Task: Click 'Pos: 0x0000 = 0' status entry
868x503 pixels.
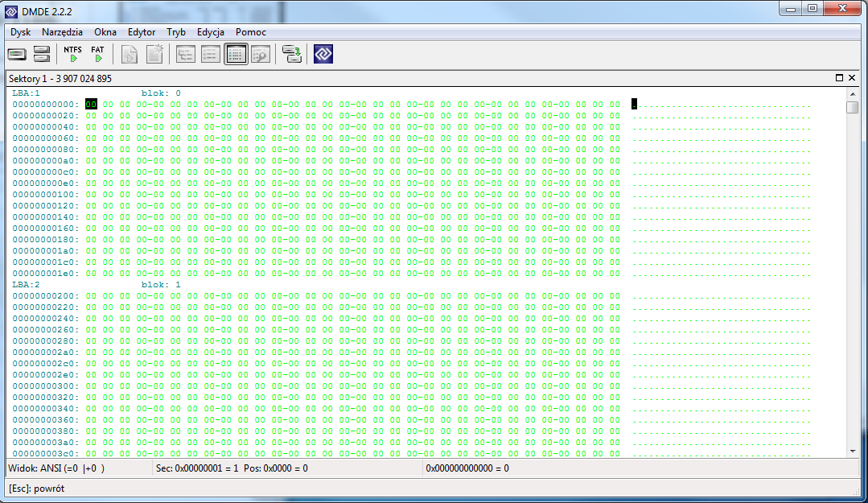Action: (276, 468)
